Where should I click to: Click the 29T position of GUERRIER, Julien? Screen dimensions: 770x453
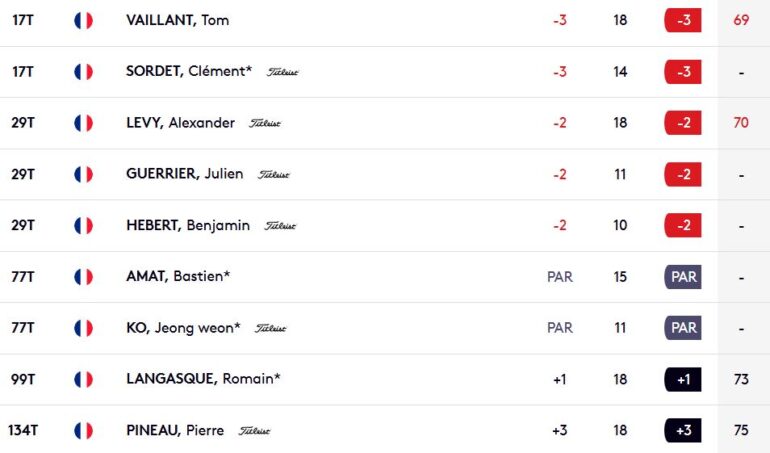23,174
